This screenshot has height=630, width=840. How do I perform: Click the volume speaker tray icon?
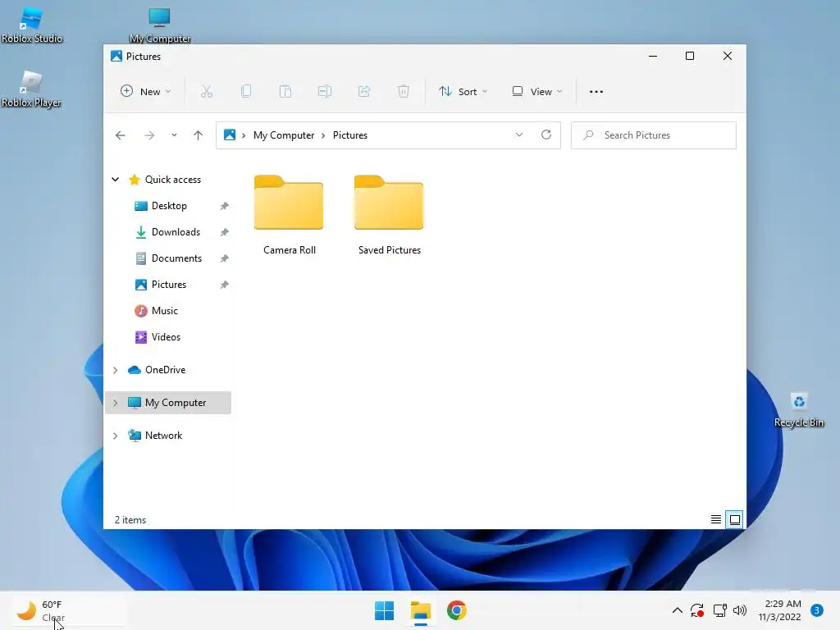tap(740, 610)
